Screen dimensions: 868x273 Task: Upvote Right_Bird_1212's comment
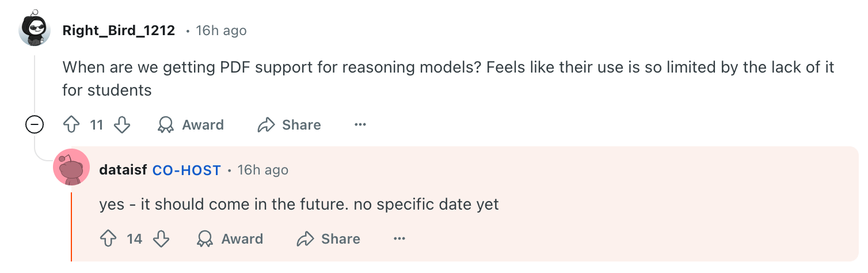click(x=71, y=124)
